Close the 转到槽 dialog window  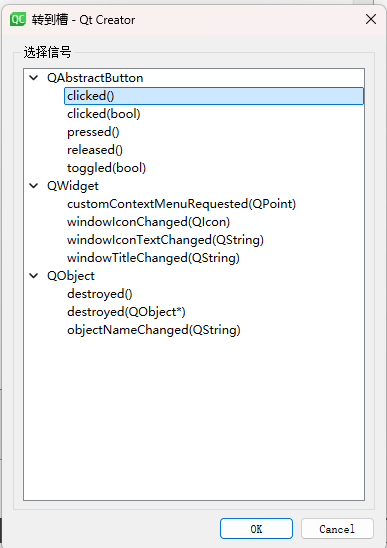click(x=371, y=19)
